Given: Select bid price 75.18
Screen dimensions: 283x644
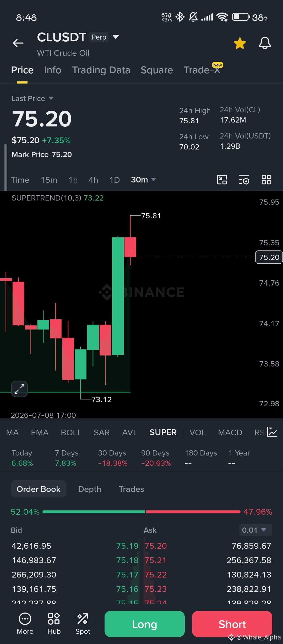Looking at the screenshot, I should pyautogui.click(x=127, y=560).
